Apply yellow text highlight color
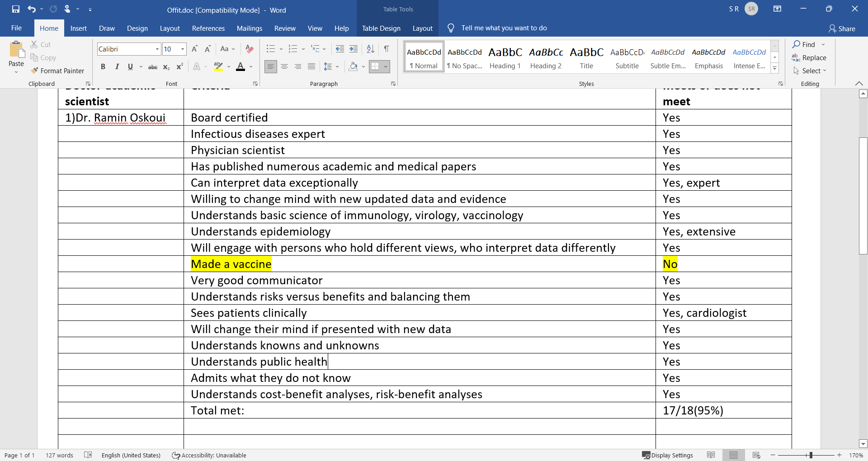 coord(218,67)
